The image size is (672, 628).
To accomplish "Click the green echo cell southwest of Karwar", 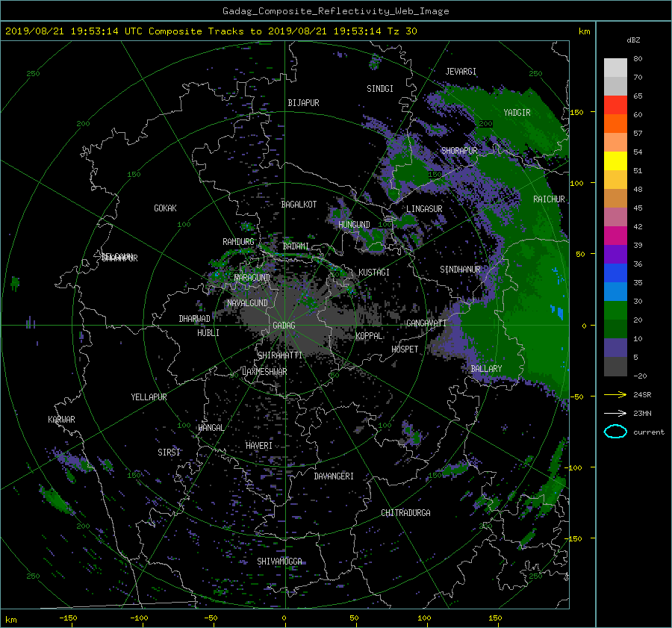I will pos(56,500).
